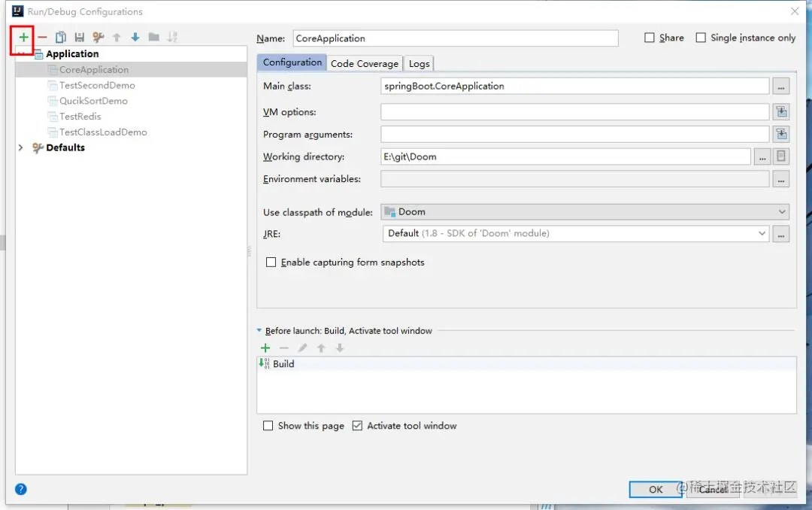Browse for Working directory folder
Screen dimensions: 812x510
(x=762, y=156)
